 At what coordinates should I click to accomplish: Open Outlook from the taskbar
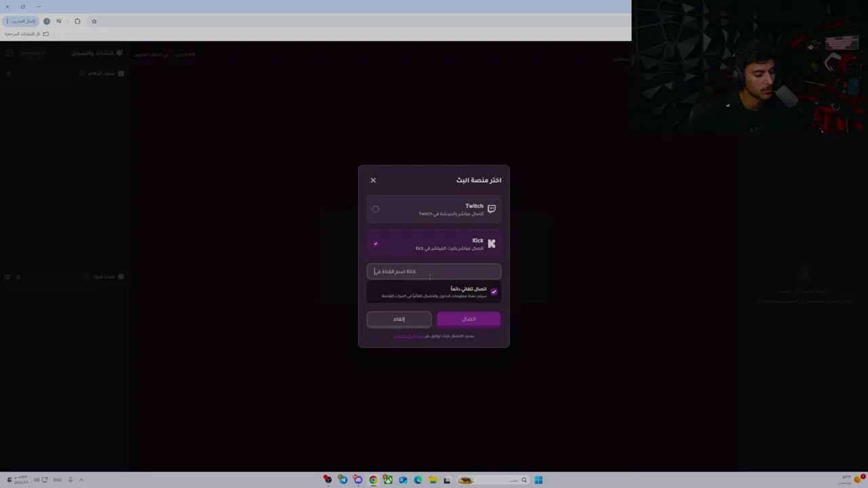[403, 480]
